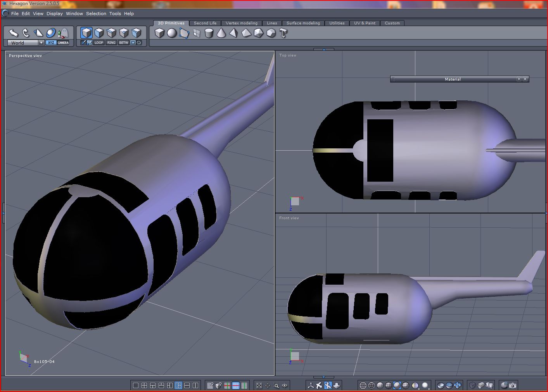Image resolution: width=548 pixels, height=392 pixels.
Task: Choose highlighted smooth solid display sphere
Action: tap(397, 385)
